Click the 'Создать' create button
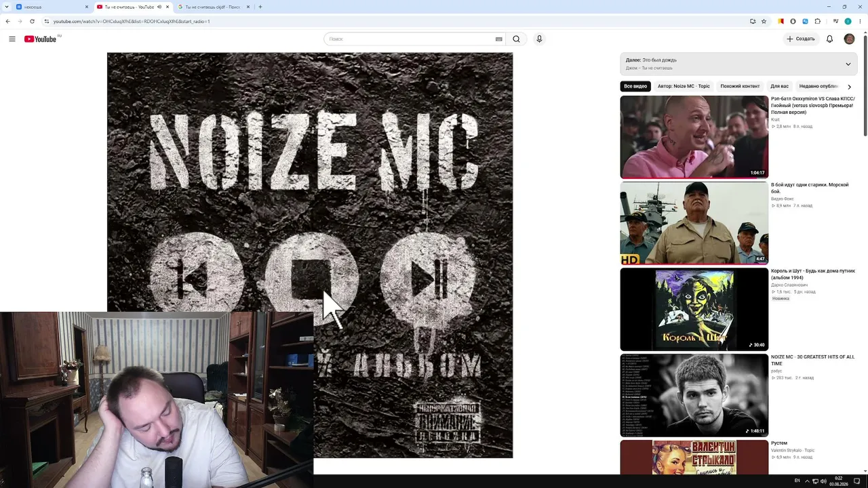The height and width of the screenshot is (488, 868). pos(801,39)
